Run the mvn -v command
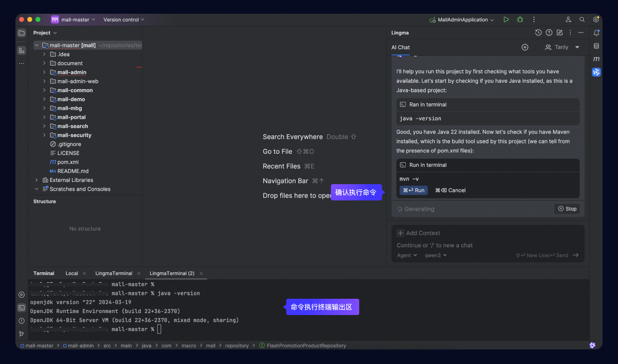The width and height of the screenshot is (618, 364). tap(414, 190)
